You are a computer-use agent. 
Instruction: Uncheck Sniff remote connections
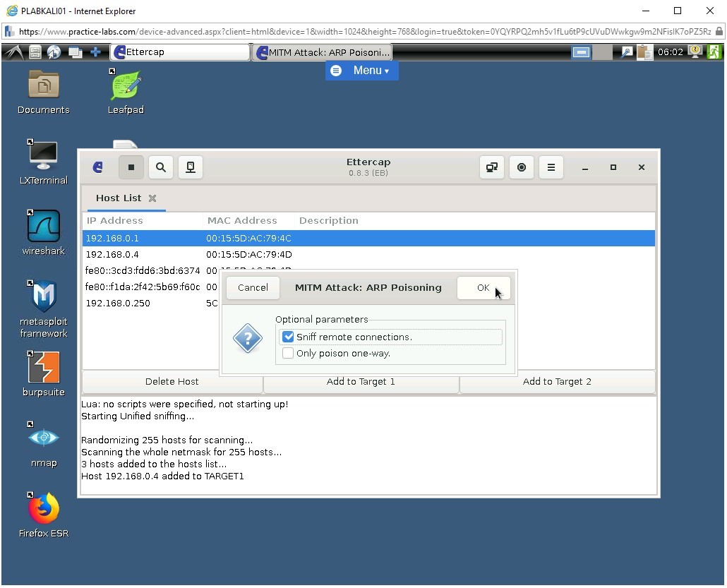(x=288, y=337)
